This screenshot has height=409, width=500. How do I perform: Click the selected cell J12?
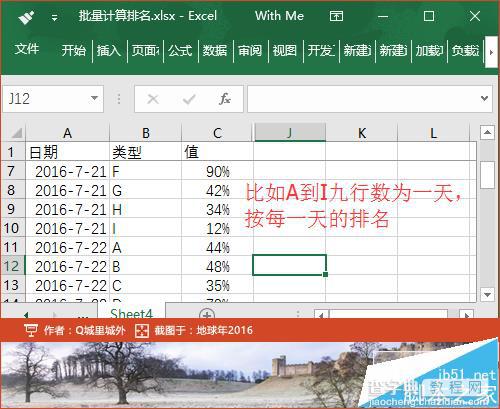[290, 265]
